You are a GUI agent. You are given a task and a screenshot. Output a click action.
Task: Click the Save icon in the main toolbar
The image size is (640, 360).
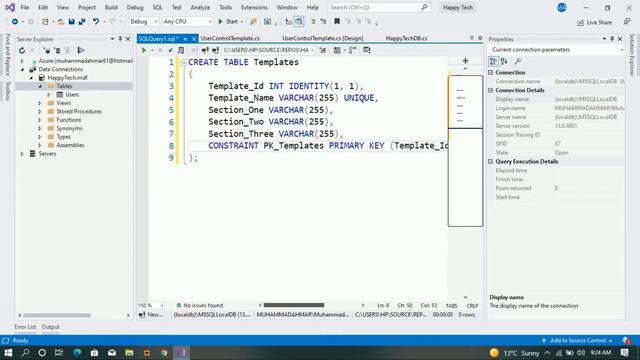(x=71, y=22)
